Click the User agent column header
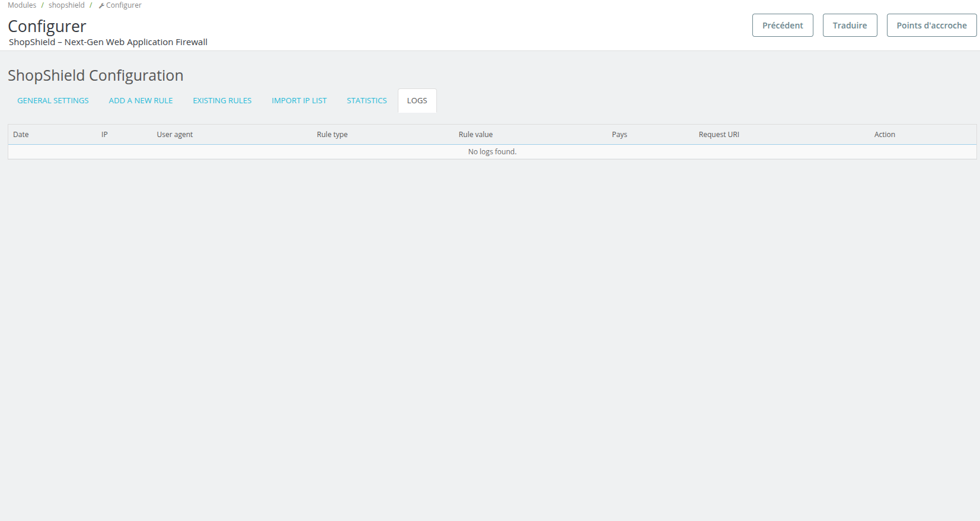Image resolution: width=980 pixels, height=521 pixels. [x=175, y=135]
